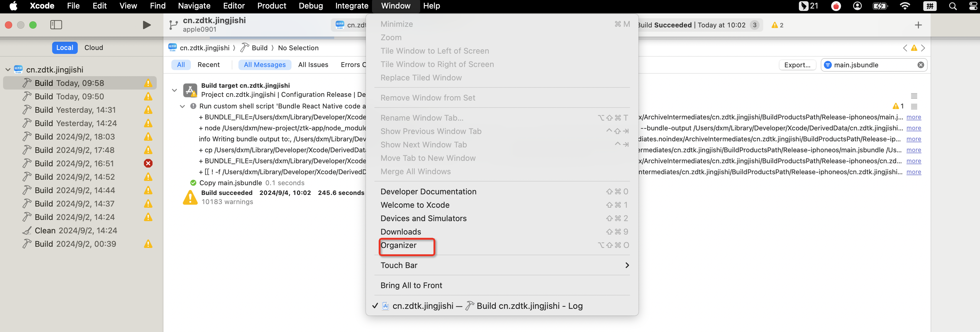Image resolution: width=980 pixels, height=332 pixels.
Task: Click the add tab plus icon
Action: (x=918, y=25)
